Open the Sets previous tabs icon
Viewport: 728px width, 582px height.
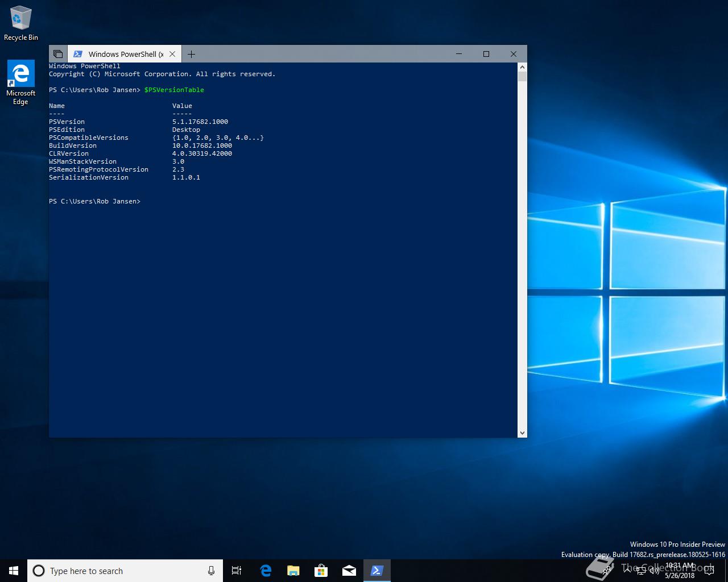[x=58, y=54]
